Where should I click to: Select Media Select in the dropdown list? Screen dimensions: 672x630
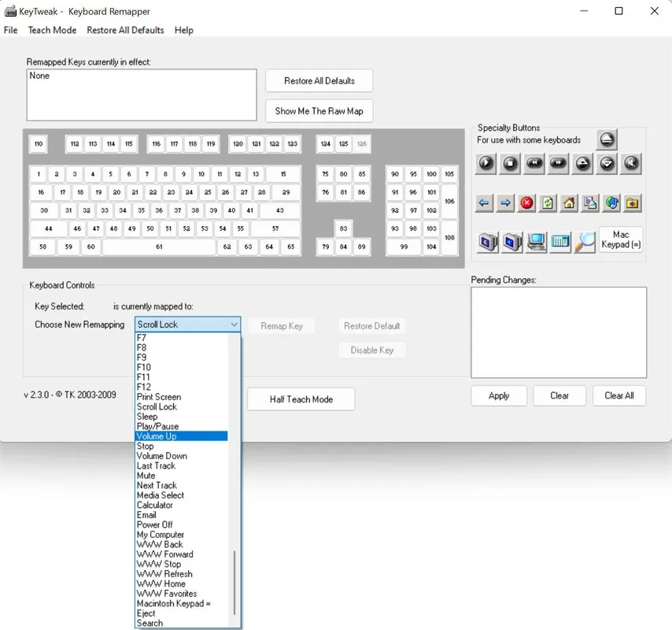pos(181,495)
